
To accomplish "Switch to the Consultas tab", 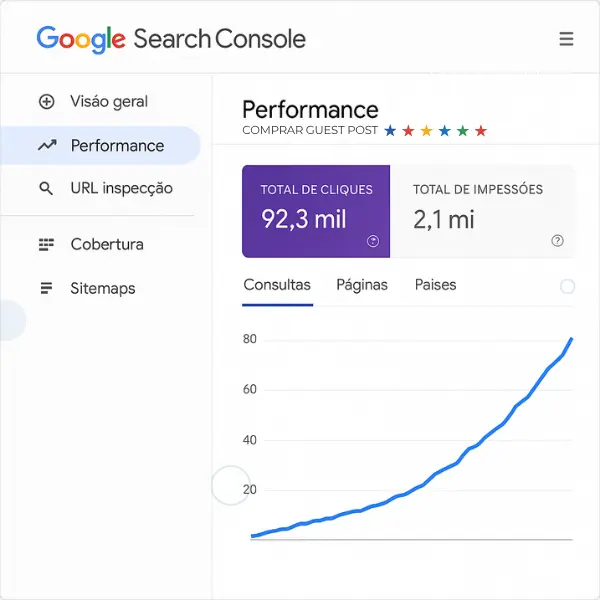I will (277, 285).
